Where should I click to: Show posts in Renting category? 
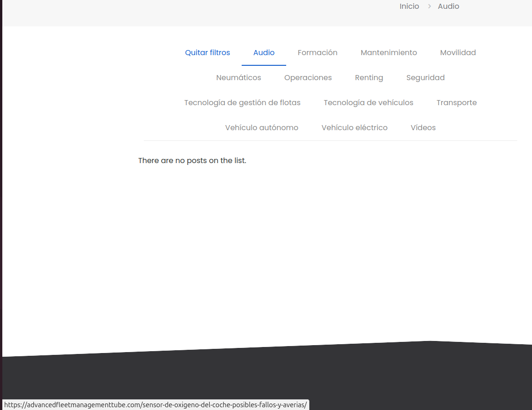coord(369,78)
